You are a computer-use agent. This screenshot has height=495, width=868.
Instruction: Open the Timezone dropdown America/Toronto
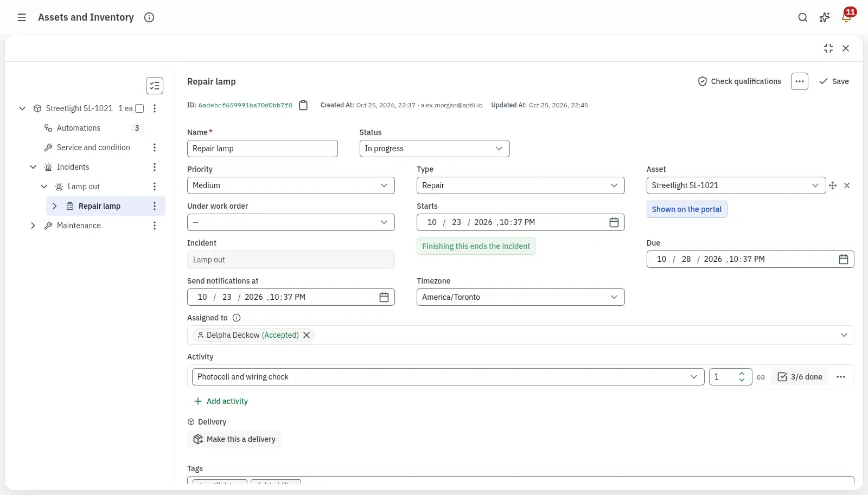pyautogui.click(x=521, y=297)
